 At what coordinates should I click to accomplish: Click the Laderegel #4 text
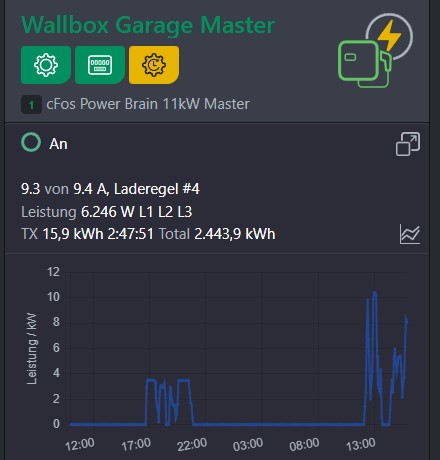pos(157,189)
